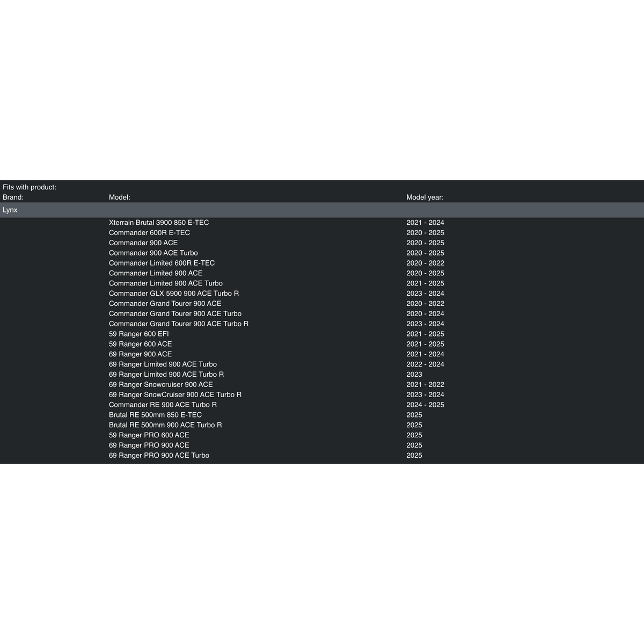Select 59 Ranger PRO 600 ACE model

[149, 435]
